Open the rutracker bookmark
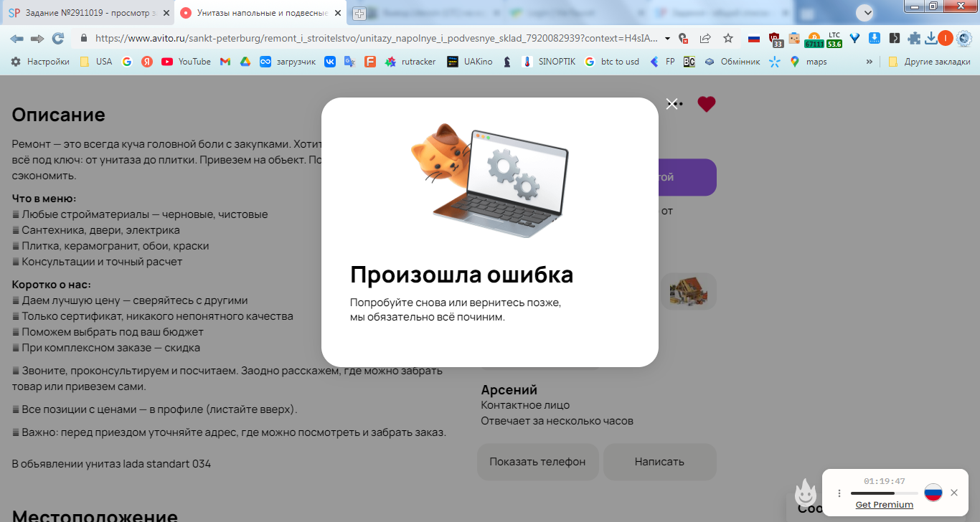 [410, 62]
